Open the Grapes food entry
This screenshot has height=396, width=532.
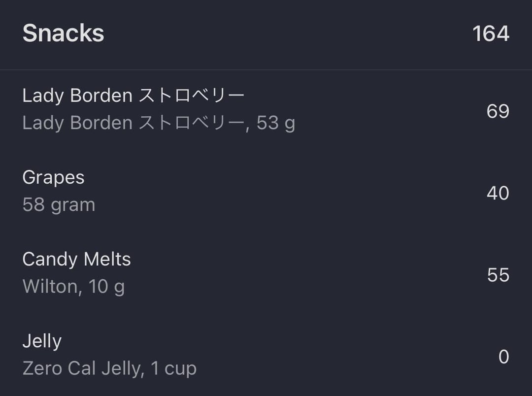pos(266,193)
